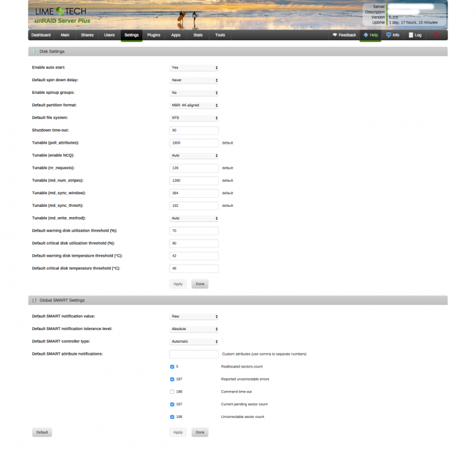The height and width of the screenshot is (451, 476).
Task: Open the Shares tab
Action: point(87,35)
